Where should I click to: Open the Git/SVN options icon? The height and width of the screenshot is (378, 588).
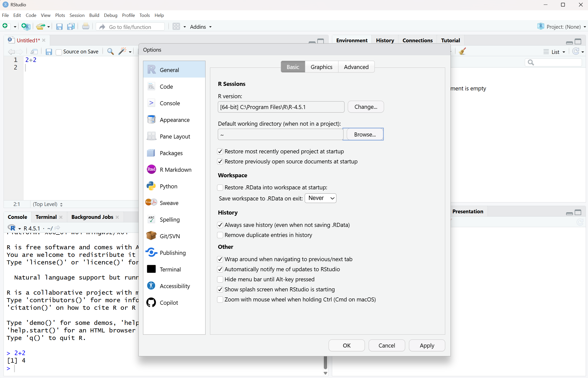(x=151, y=236)
